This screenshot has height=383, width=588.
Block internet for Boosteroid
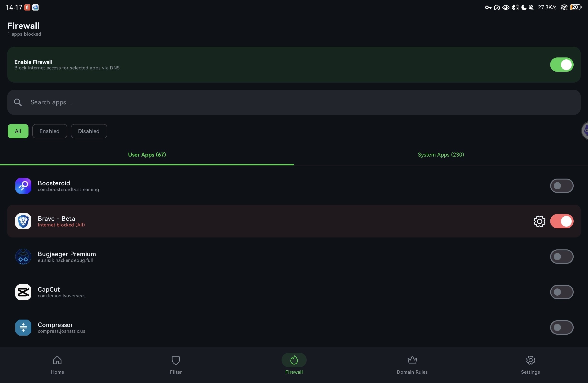pyautogui.click(x=561, y=186)
